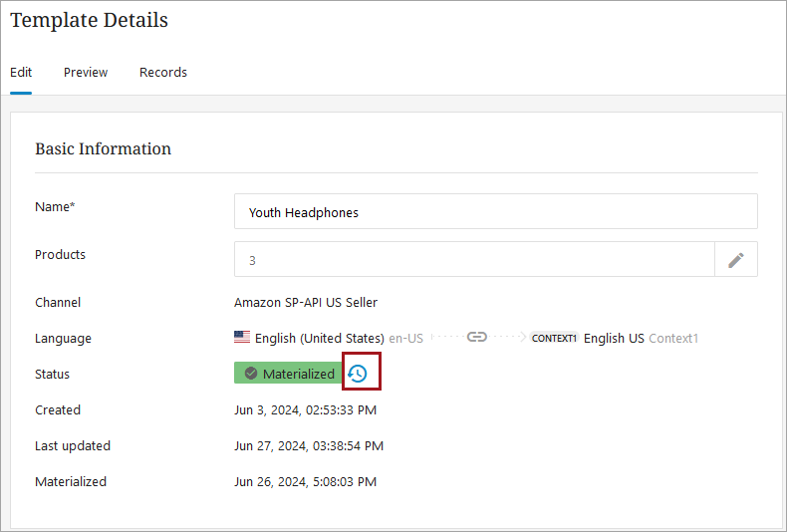
Task: Click the pencil icon beside Products
Action: (736, 260)
